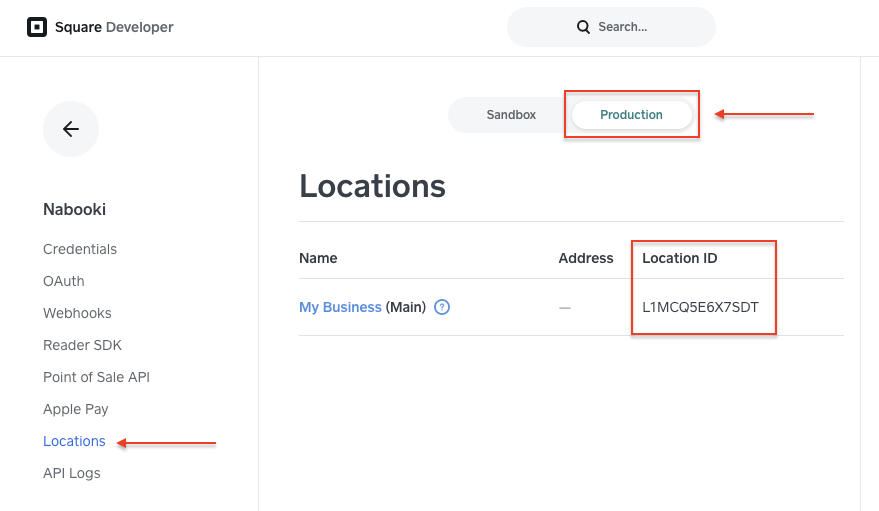Go to Webhooks in the sidebar

77,313
